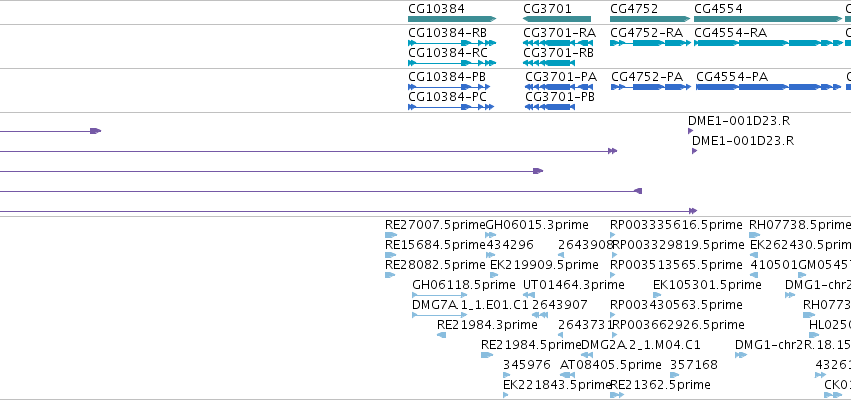Select the CG3701 gene glyph
The height and width of the screenshot is (400, 851).
[x=557, y=19]
